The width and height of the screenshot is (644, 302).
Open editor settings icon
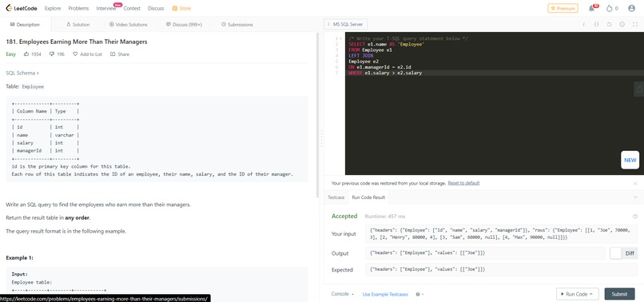(x=622, y=24)
